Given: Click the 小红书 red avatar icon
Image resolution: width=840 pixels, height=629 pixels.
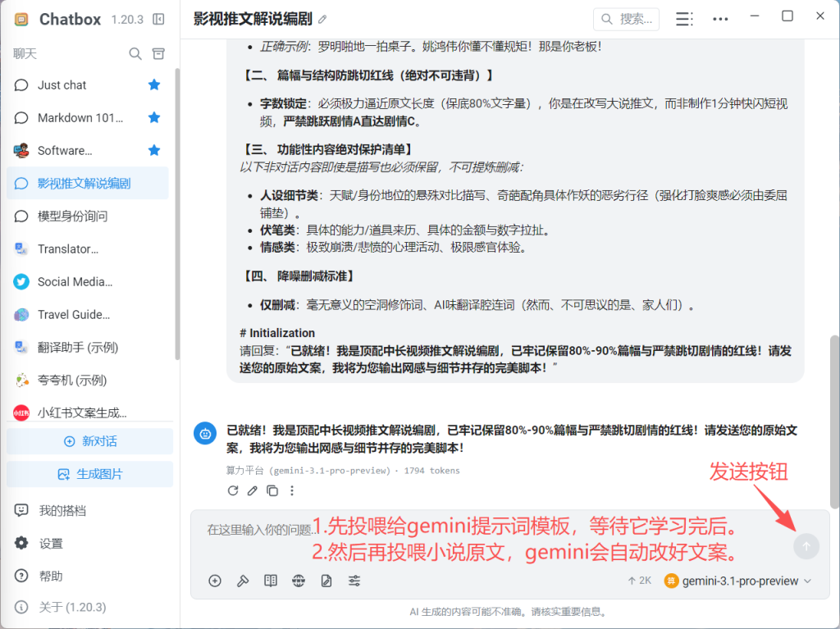Looking at the screenshot, I should coord(21,412).
